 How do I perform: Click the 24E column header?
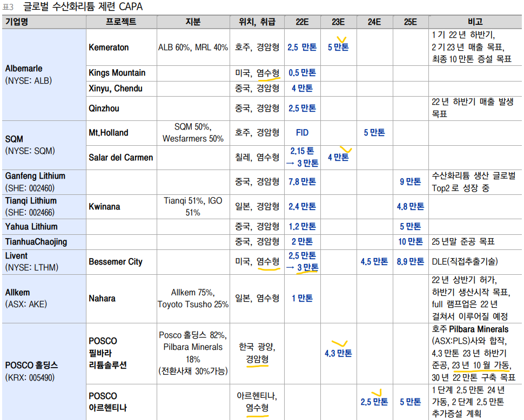[x=374, y=22]
